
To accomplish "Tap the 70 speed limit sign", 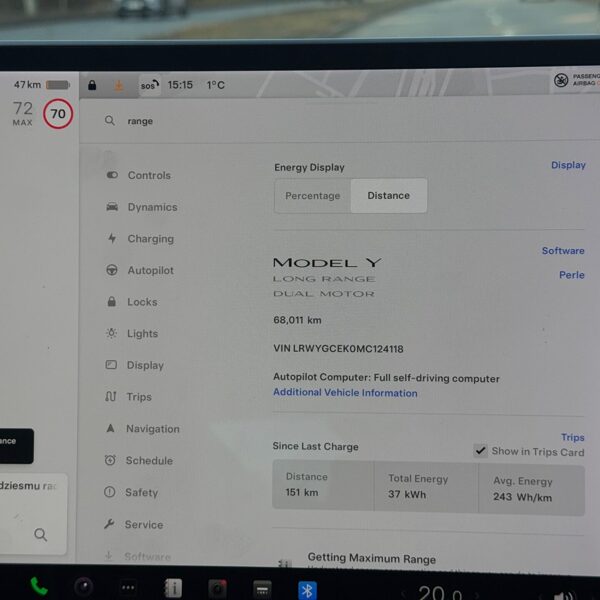I will point(58,114).
